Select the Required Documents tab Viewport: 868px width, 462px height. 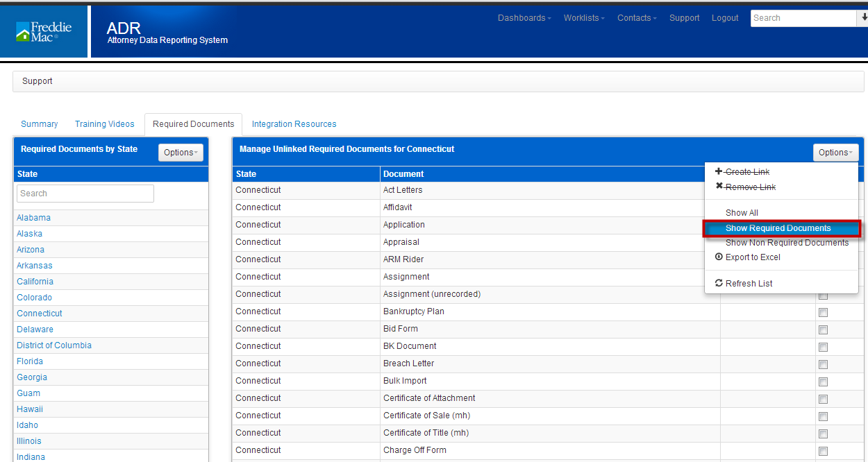tap(194, 124)
